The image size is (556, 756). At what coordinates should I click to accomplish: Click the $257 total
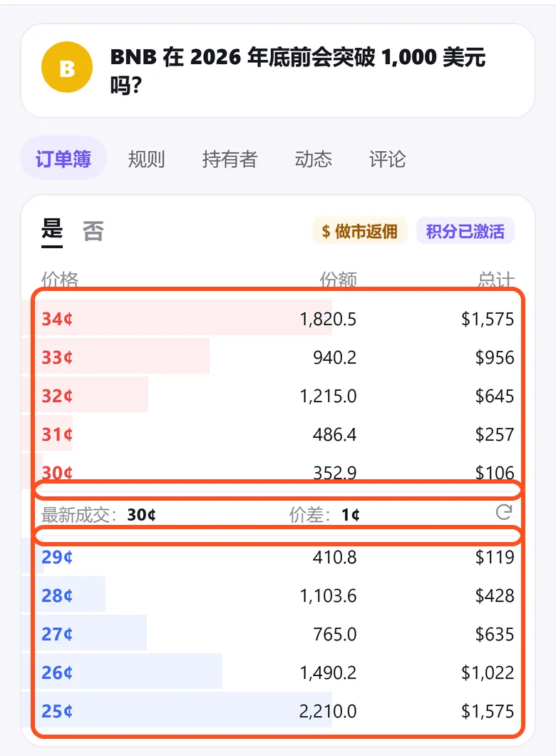tap(495, 434)
